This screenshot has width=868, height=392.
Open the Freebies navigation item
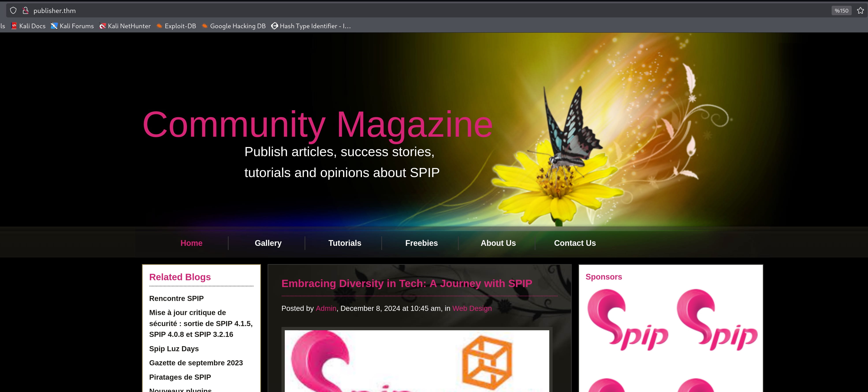pyautogui.click(x=421, y=243)
